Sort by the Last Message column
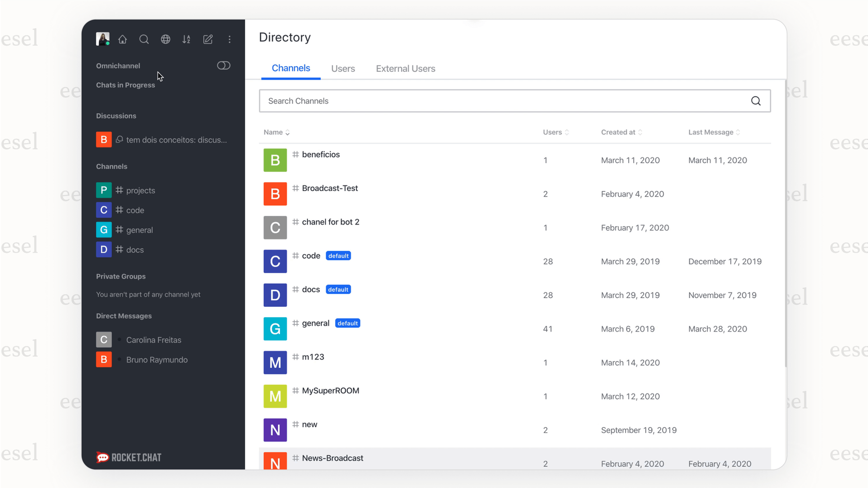Image resolution: width=868 pixels, height=488 pixels. 714,132
